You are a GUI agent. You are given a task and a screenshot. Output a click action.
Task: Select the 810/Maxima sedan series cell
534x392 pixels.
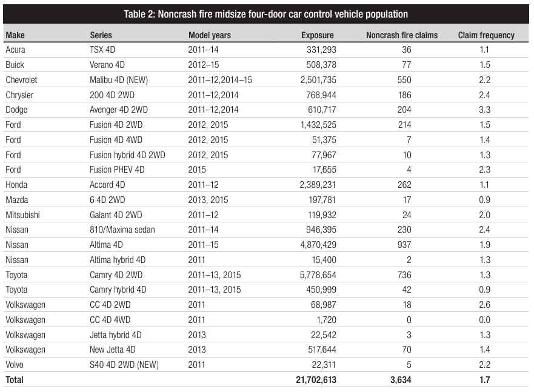tap(122, 230)
